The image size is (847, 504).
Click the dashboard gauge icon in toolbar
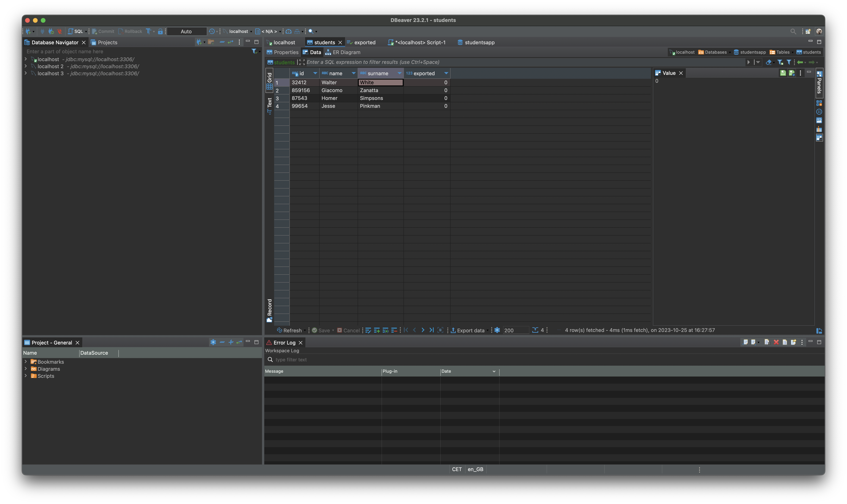(x=288, y=31)
